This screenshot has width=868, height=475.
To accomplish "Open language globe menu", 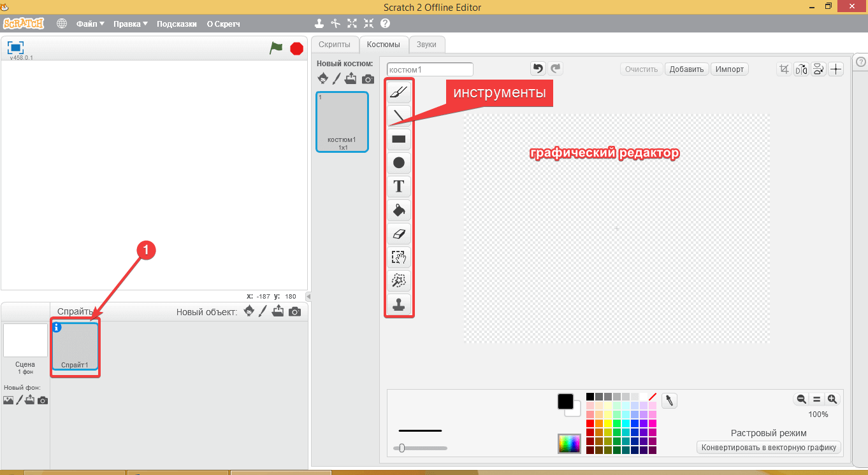I will point(62,24).
